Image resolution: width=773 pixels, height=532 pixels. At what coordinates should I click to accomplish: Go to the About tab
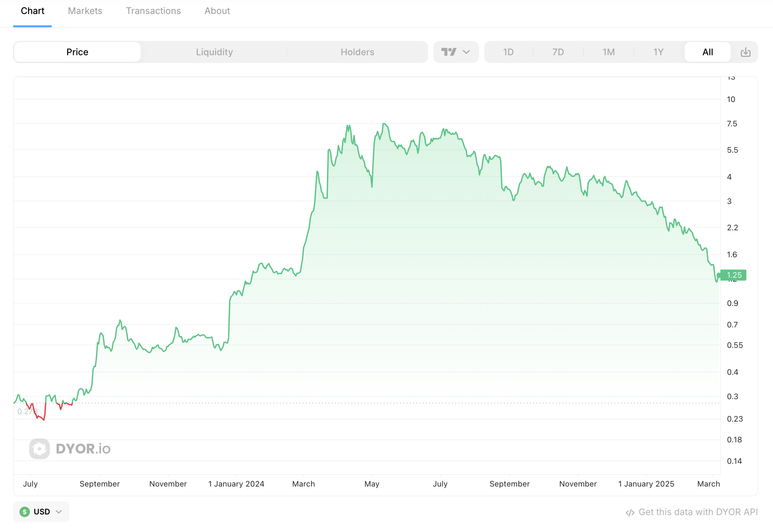click(x=217, y=11)
